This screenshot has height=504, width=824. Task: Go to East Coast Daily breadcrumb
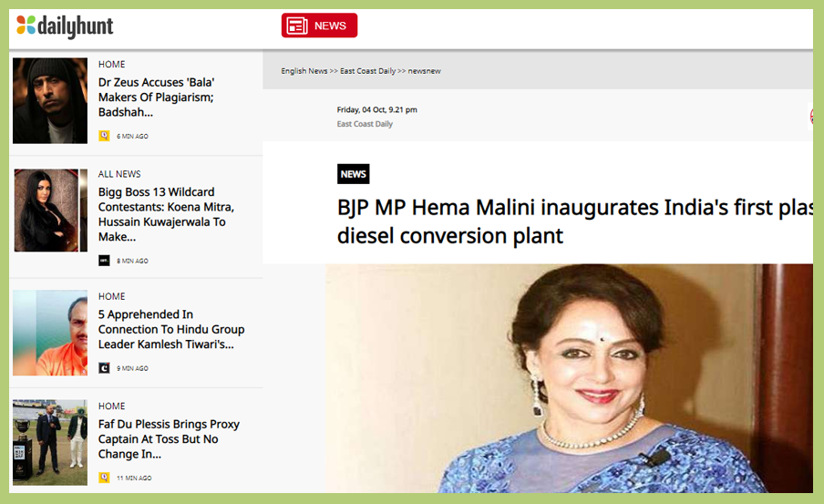[367, 71]
